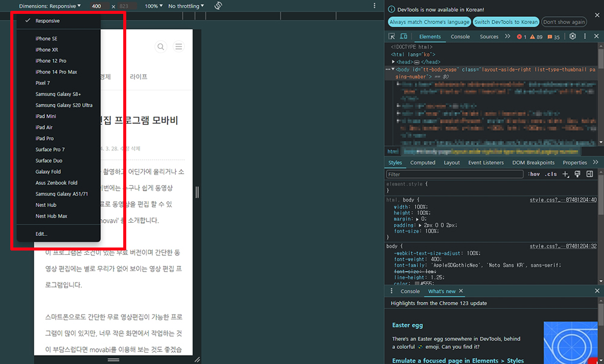Screen dimensions: 604x364
Task: Open the 100% zoom dropdown
Action: click(x=153, y=6)
